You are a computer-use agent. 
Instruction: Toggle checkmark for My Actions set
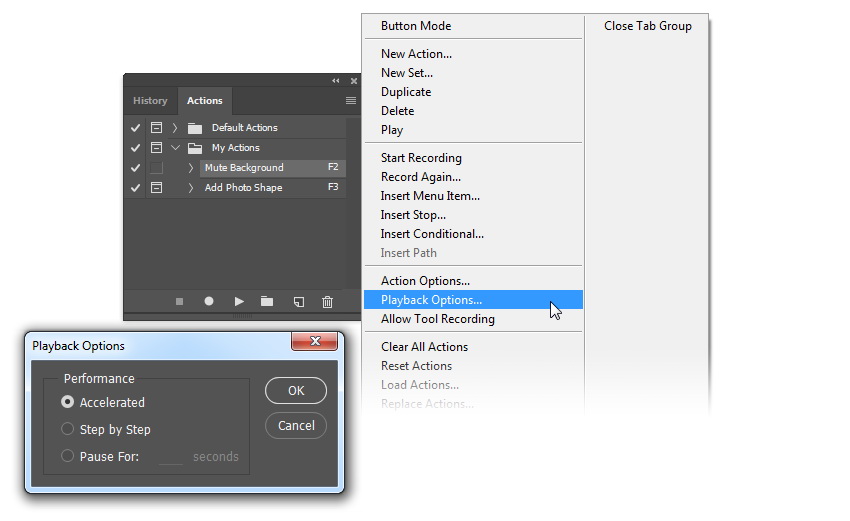tap(136, 148)
